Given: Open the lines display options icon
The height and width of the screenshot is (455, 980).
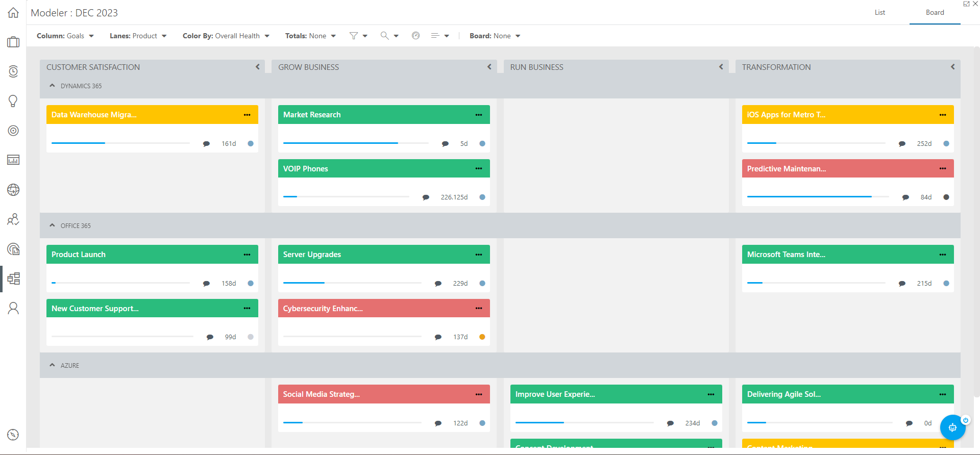Looking at the screenshot, I should (x=435, y=36).
